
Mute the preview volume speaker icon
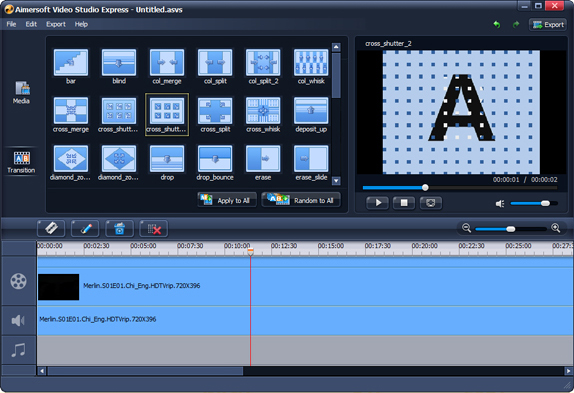point(500,203)
